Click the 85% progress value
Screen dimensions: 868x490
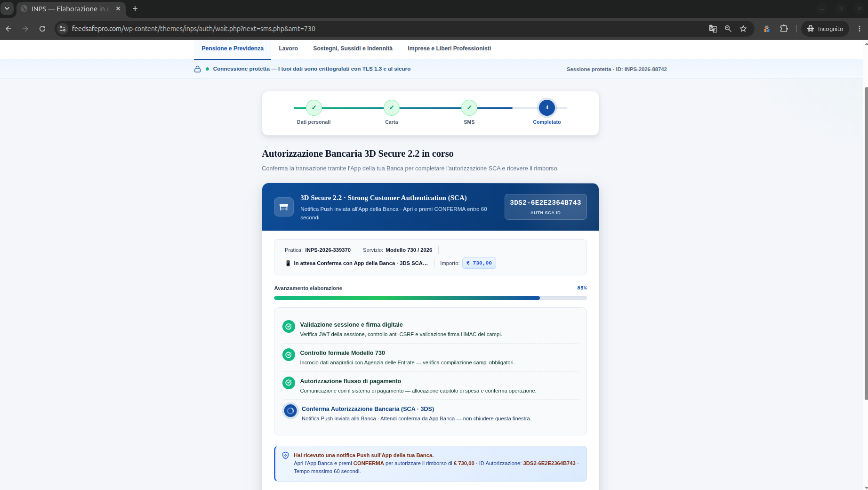tap(582, 288)
